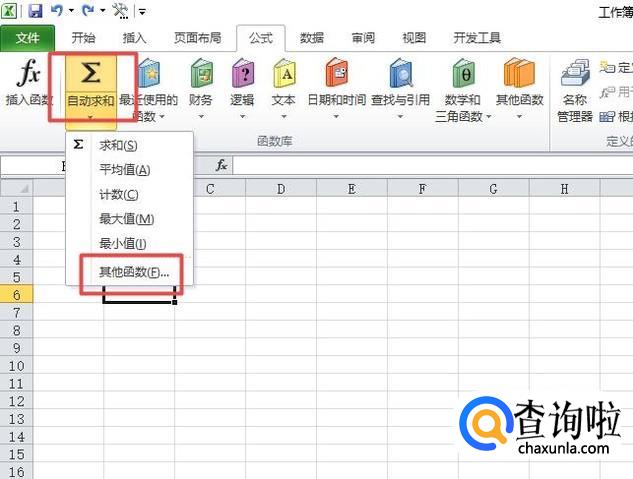
Task: Open the Date and Time (日期和时间) icon
Action: (x=334, y=75)
